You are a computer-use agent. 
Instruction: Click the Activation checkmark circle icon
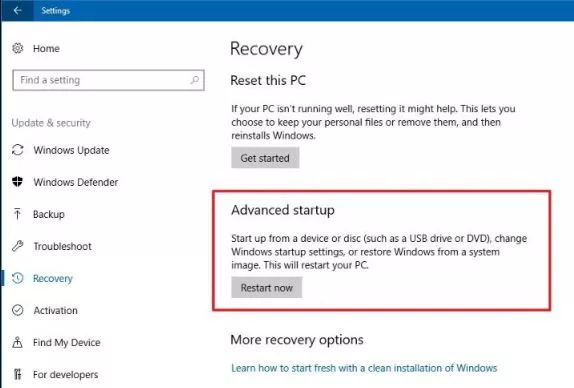tap(18, 310)
